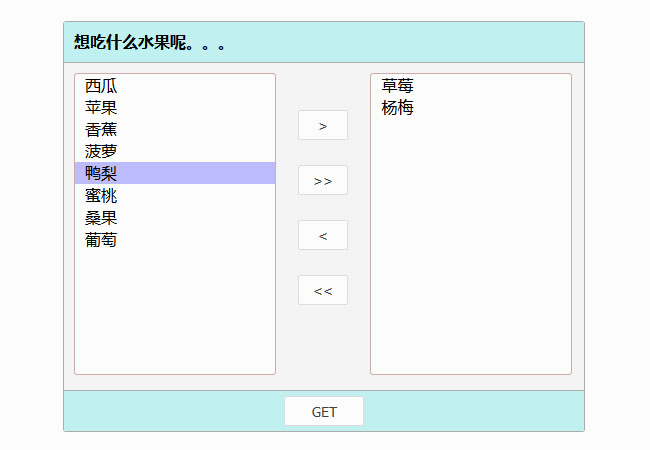
Task: Pick 菠萝 in the left list
Action: [x=101, y=152]
